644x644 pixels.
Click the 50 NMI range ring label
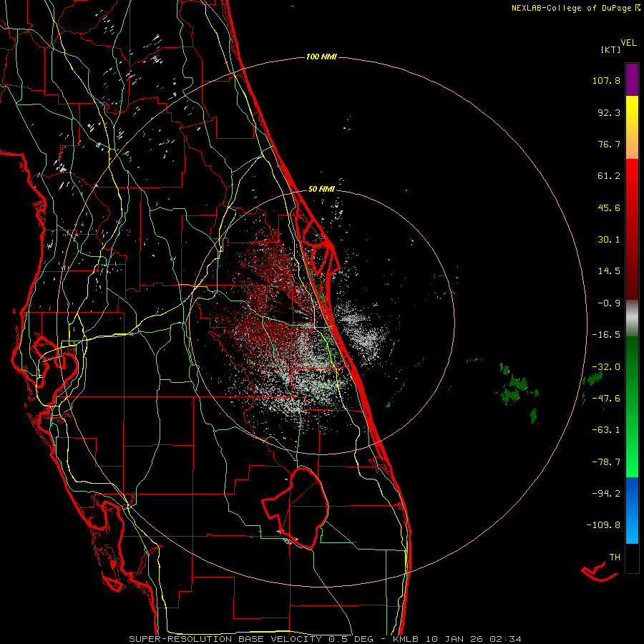point(321,189)
